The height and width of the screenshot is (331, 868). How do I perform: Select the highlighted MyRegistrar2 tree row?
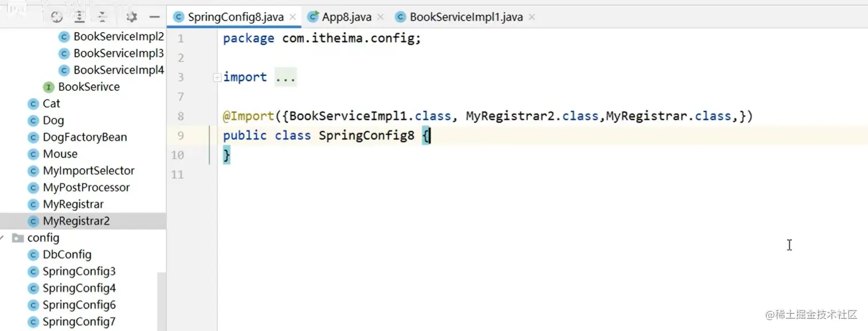tap(83, 221)
